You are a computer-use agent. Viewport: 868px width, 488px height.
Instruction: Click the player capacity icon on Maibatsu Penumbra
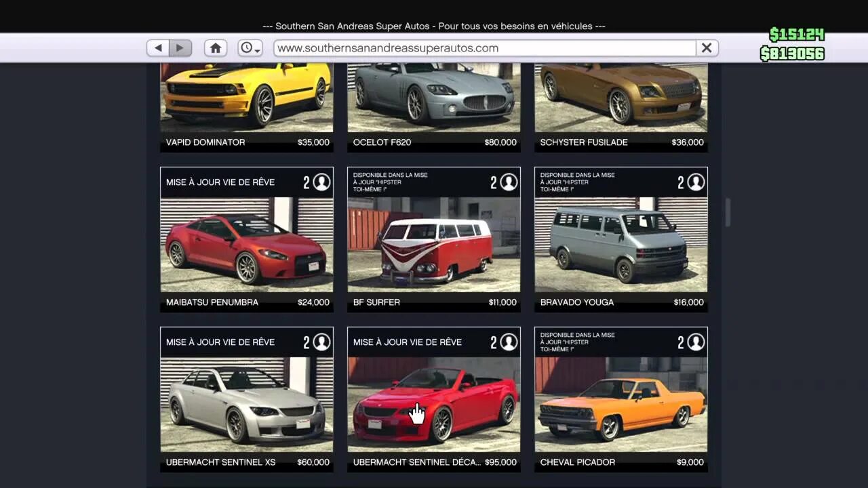point(320,182)
